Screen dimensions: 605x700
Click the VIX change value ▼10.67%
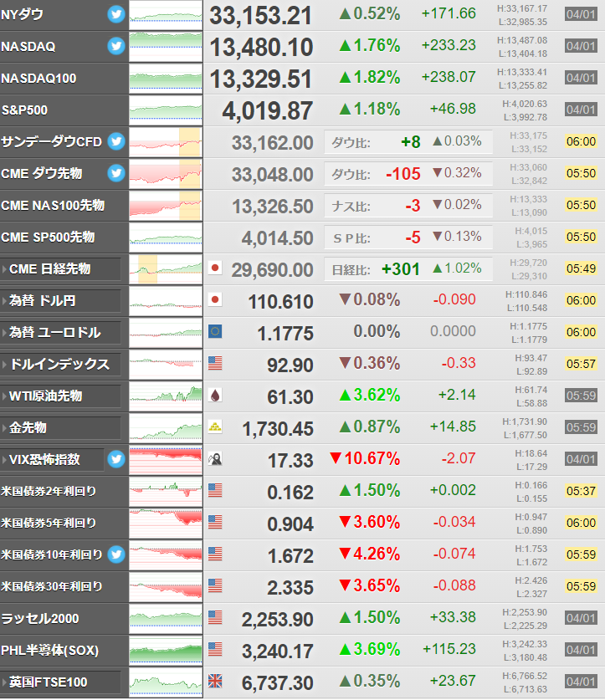pyautogui.click(x=365, y=458)
